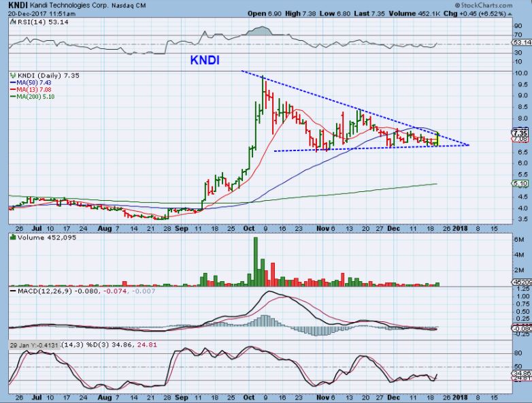The height and width of the screenshot is (403, 532).
Task: Click the boxed 7.35 price tag on right axis
Action: 520,133
